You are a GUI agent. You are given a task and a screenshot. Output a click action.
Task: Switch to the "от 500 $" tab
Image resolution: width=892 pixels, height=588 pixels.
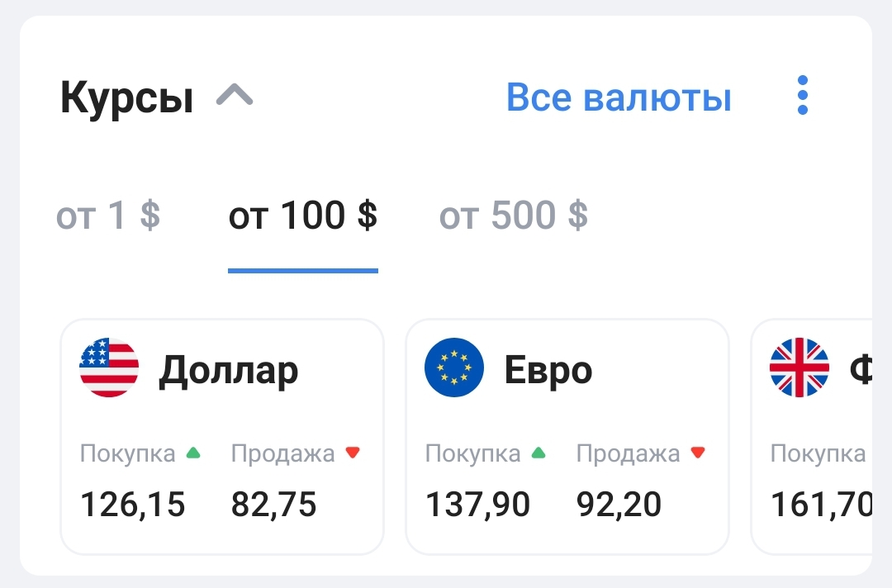(x=514, y=216)
